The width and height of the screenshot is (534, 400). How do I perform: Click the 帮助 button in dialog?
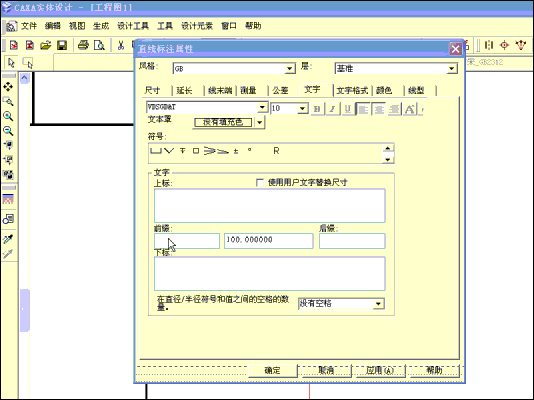click(435, 371)
